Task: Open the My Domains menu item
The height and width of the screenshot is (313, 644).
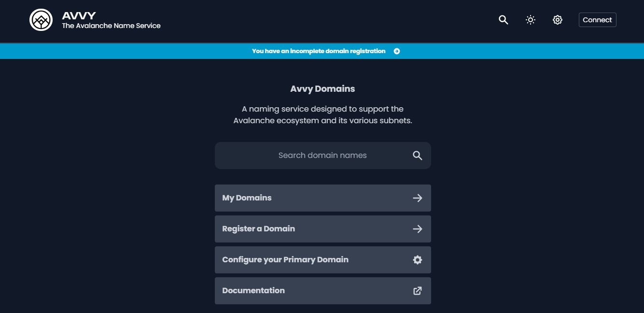Action: [x=322, y=198]
